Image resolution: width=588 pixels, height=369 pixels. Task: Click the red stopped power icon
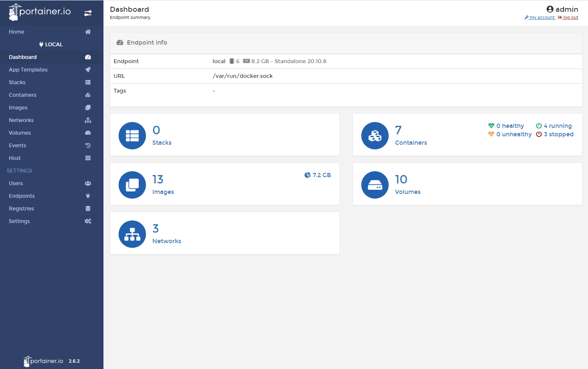(x=539, y=134)
